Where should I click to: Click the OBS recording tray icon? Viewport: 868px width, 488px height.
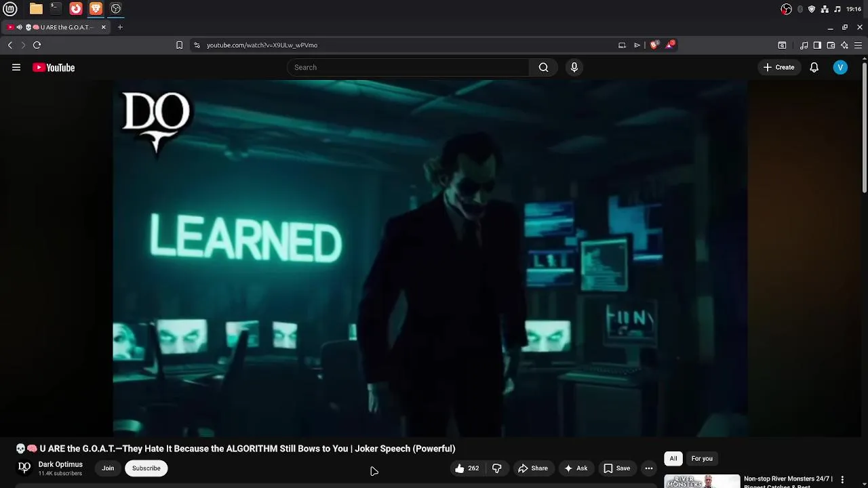coord(786,9)
